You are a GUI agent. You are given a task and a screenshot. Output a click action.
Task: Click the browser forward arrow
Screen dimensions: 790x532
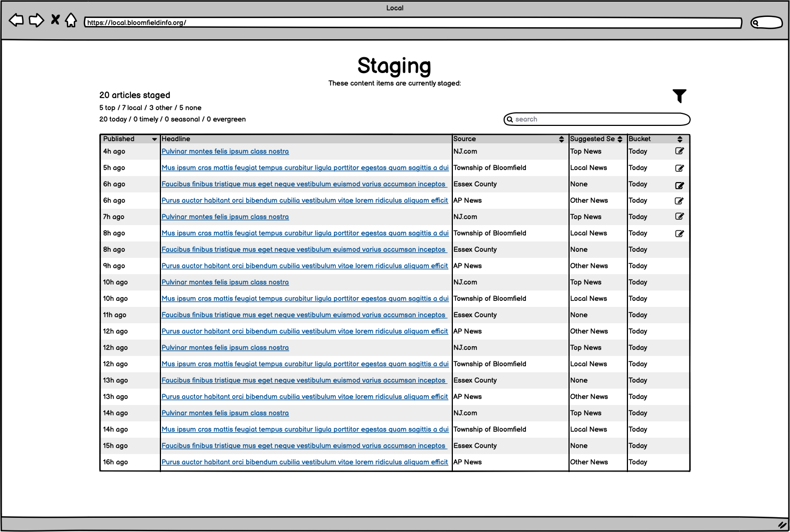36,21
